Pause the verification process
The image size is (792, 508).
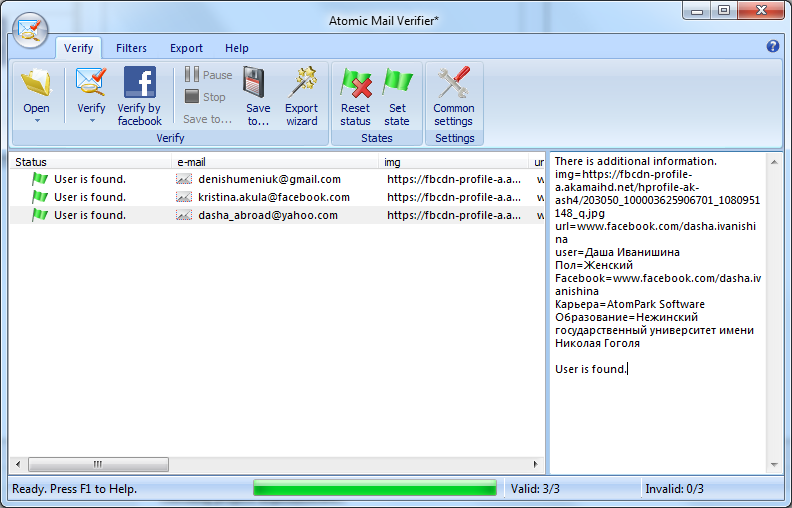(x=208, y=75)
